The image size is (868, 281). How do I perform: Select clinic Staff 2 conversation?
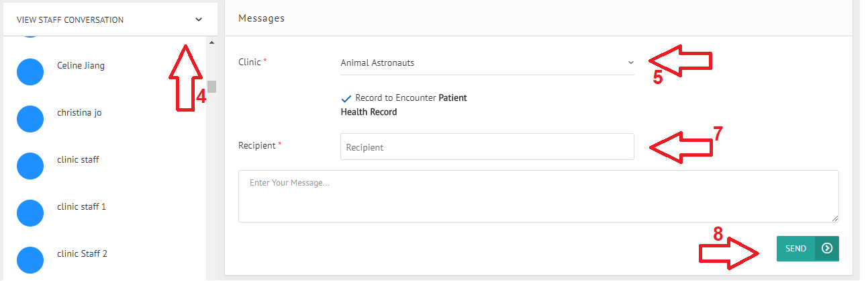[83, 254]
